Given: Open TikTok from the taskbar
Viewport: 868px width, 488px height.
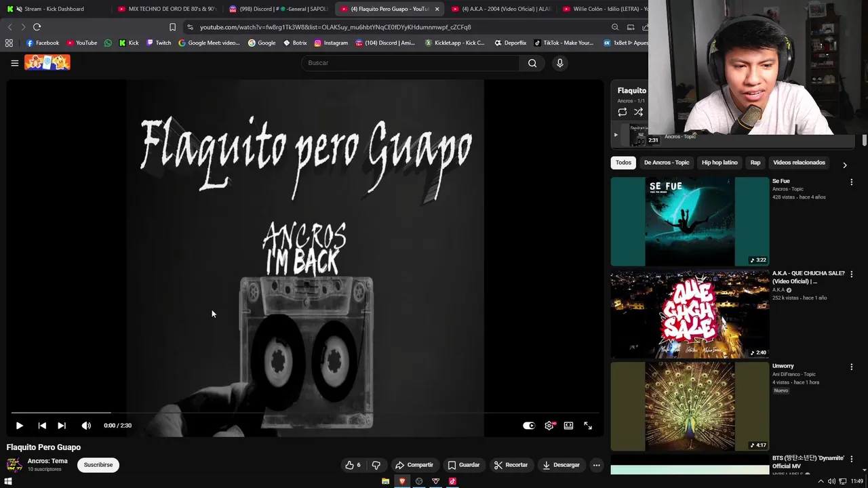Looking at the screenshot, I should pyautogui.click(x=452, y=481).
